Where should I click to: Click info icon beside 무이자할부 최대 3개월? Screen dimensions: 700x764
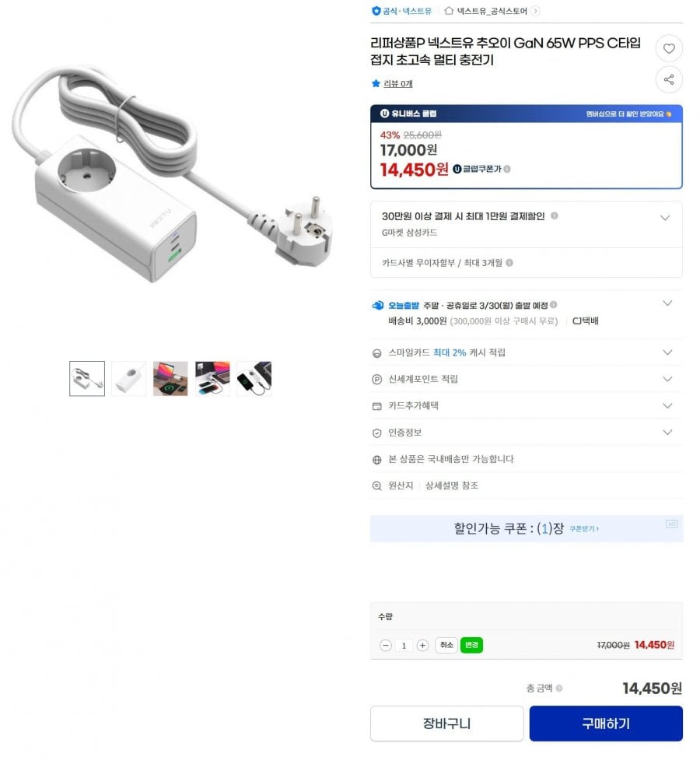click(509, 263)
